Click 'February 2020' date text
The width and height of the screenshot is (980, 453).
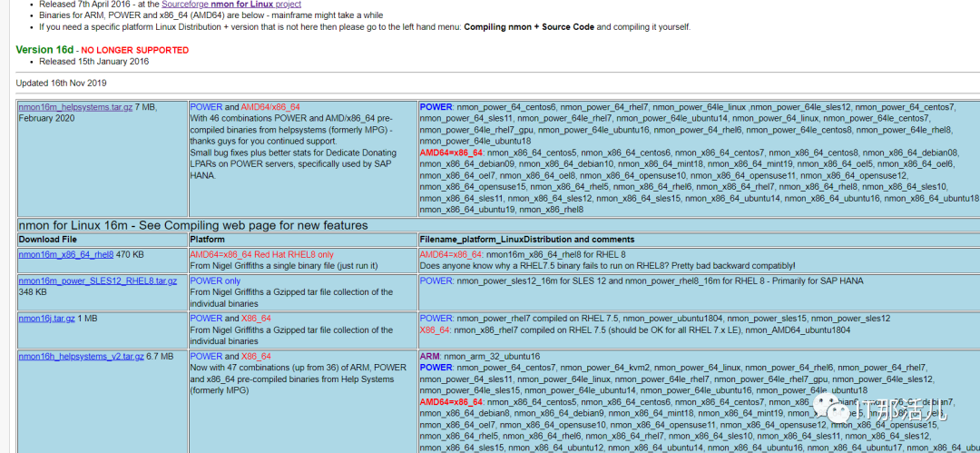pos(47,118)
